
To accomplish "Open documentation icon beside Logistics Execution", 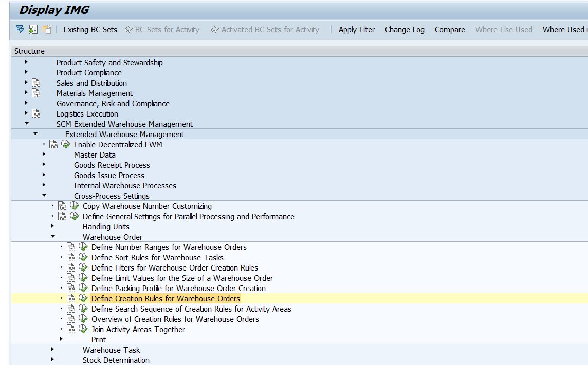I will 36,114.
